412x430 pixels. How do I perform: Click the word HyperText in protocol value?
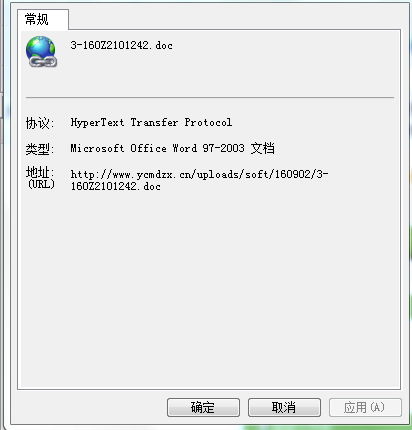click(x=97, y=123)
